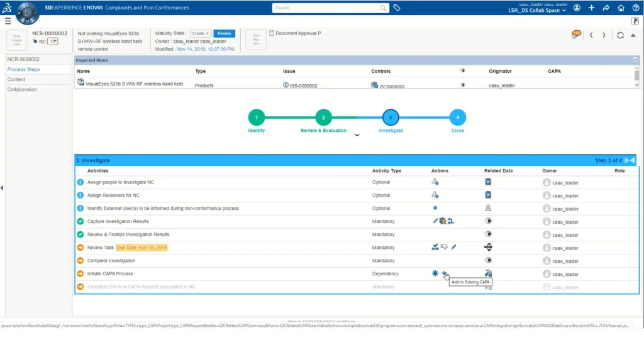644x362 pixels.
Task: Toggle eye icon for Complete Investigation row
Action: pos(488,260)
